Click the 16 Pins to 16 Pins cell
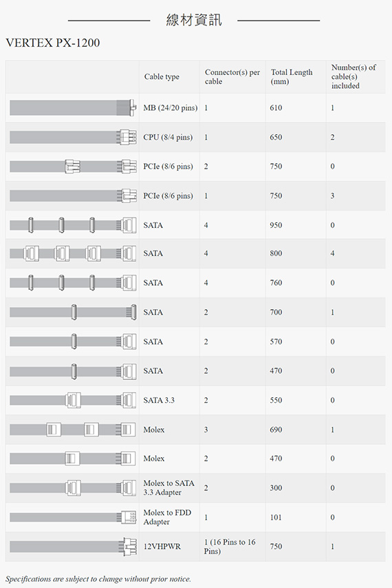 point(230,547)
